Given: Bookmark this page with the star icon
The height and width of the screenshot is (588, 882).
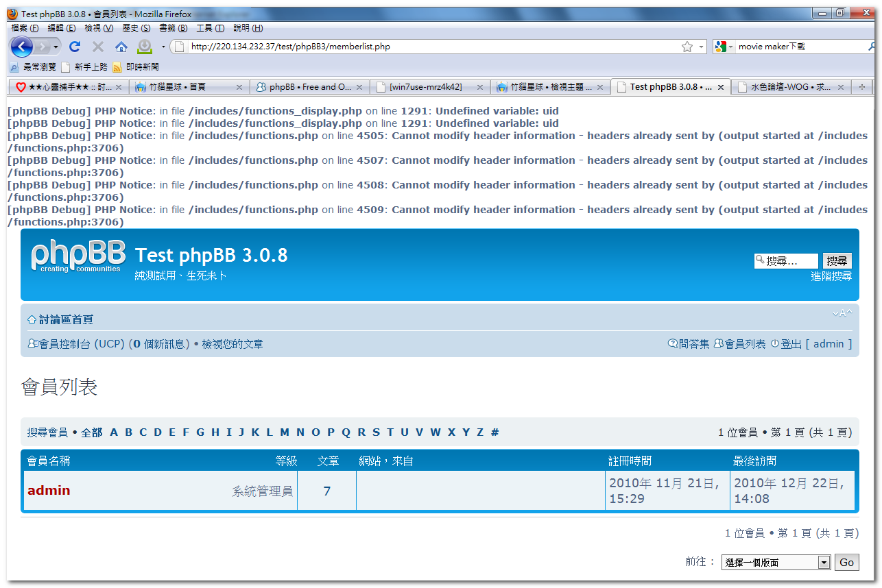Looking at the screenshot, I should pyautogui.click(x=687, y=47).
